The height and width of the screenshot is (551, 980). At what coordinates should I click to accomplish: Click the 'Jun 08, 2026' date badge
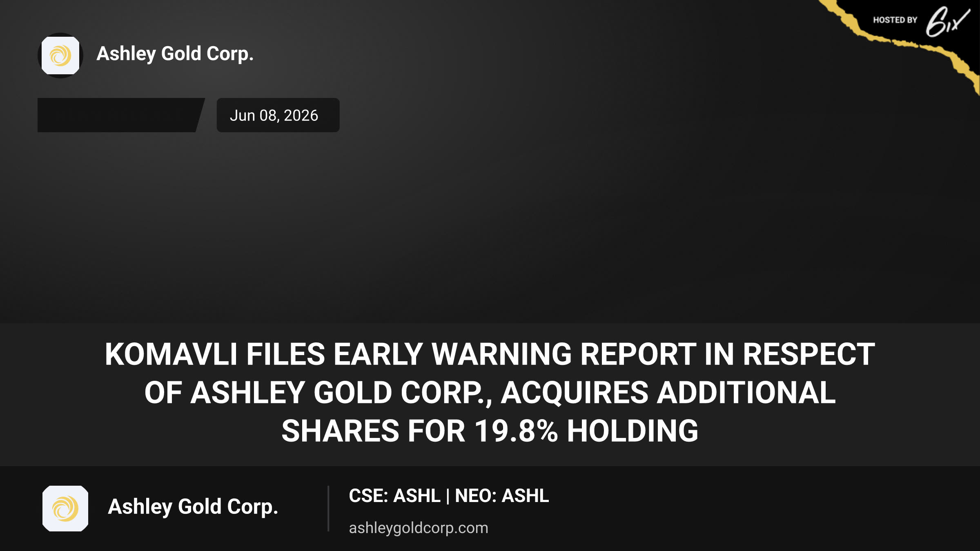coord(278,115)
